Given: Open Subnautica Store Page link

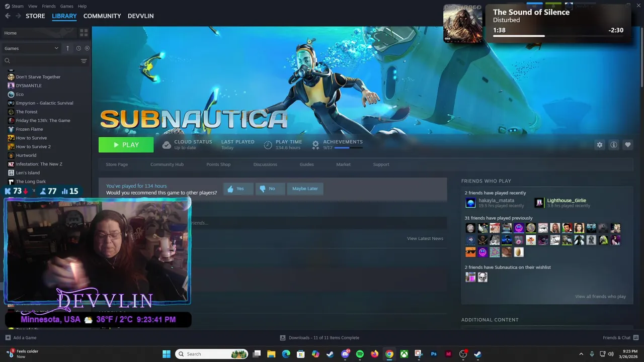Looking at the screenshot, I should point(117,164).
